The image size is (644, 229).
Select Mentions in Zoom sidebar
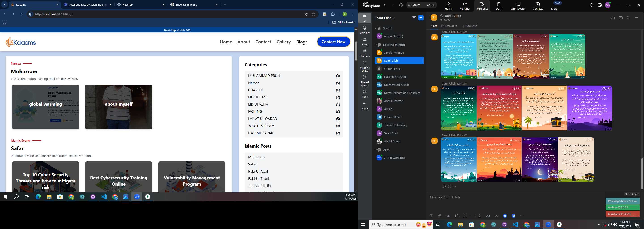point(365,30)
